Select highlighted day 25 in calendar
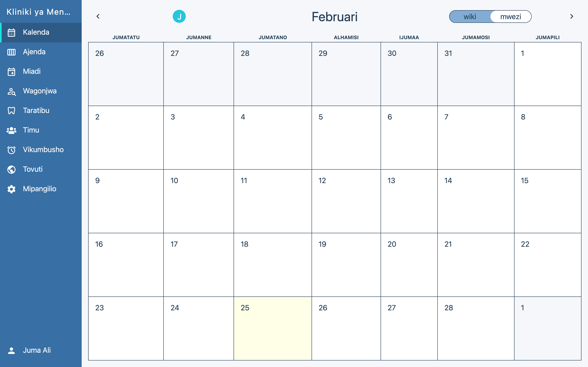 pos(272,328)
